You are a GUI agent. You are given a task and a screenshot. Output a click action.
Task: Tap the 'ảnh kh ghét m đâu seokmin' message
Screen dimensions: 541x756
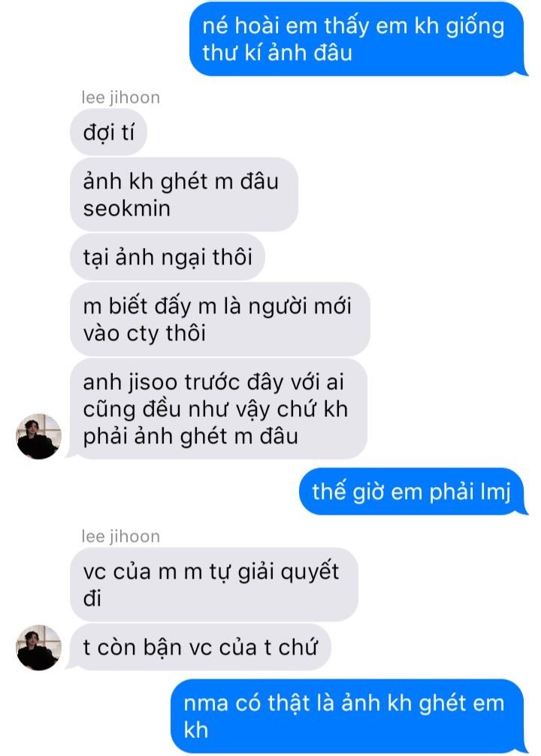tap(184, 195)
